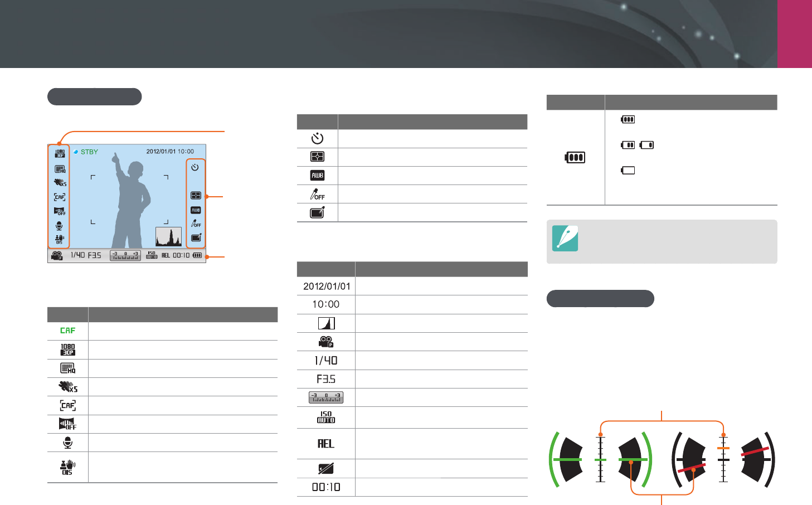Select the 1080 30P icon in the table
Viewport: 812px width, 505px height.
(x=67, y=349)
